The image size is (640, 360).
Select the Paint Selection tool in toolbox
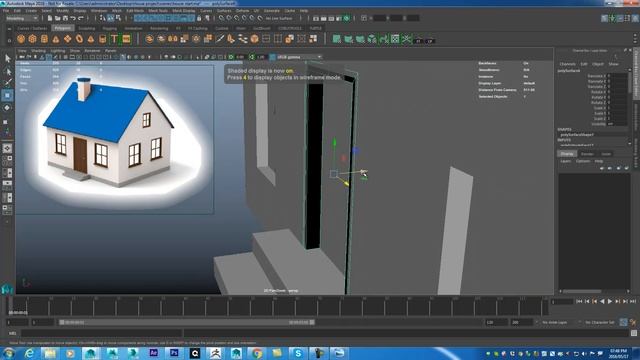pyautogui.click(x=7, y=83)
